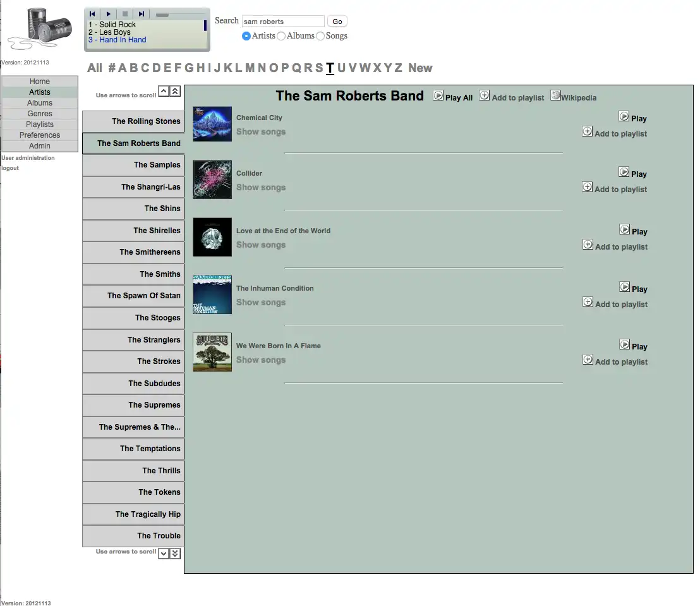Open the Wikipedia icon for Sam Roberts Band
Screen dimensions: 700x606
pyautogui.click(x=555, y=95)
